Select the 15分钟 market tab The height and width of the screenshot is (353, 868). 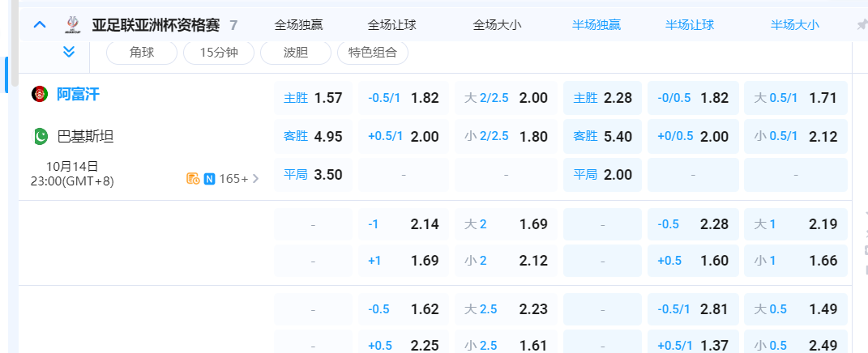click(218, 53)
